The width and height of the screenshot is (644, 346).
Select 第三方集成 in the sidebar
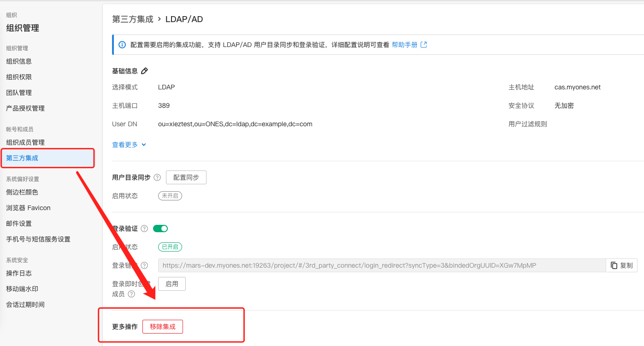(x=47, y=158)
